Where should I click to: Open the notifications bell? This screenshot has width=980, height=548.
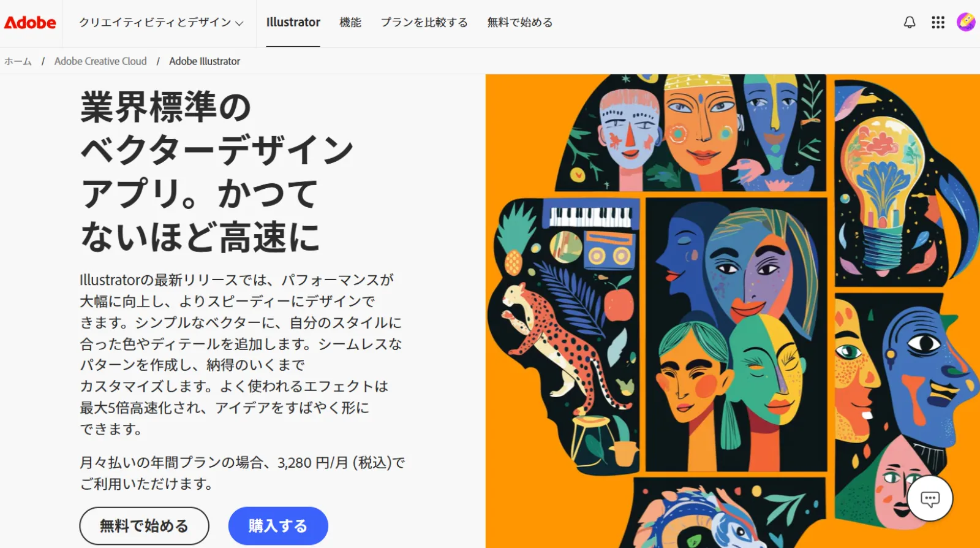pos(910,23)
